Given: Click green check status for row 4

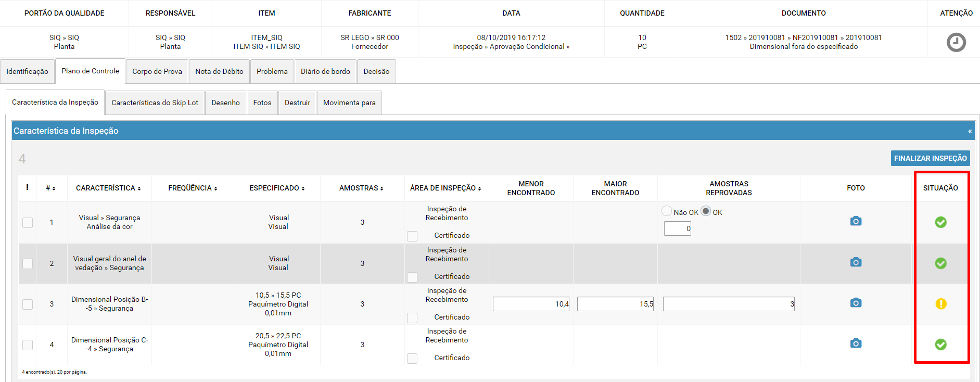Looking at the screenshot, I should click(940, 345).
